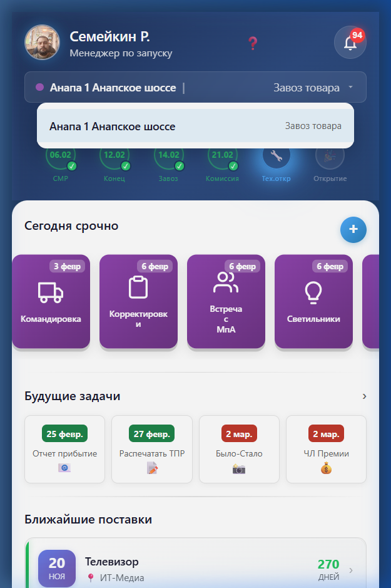The height and width of the screenshot is (588, 391).
Task: Click the Семейкин Р. user name
Action: pyautogui.click(x=109, y=36)
